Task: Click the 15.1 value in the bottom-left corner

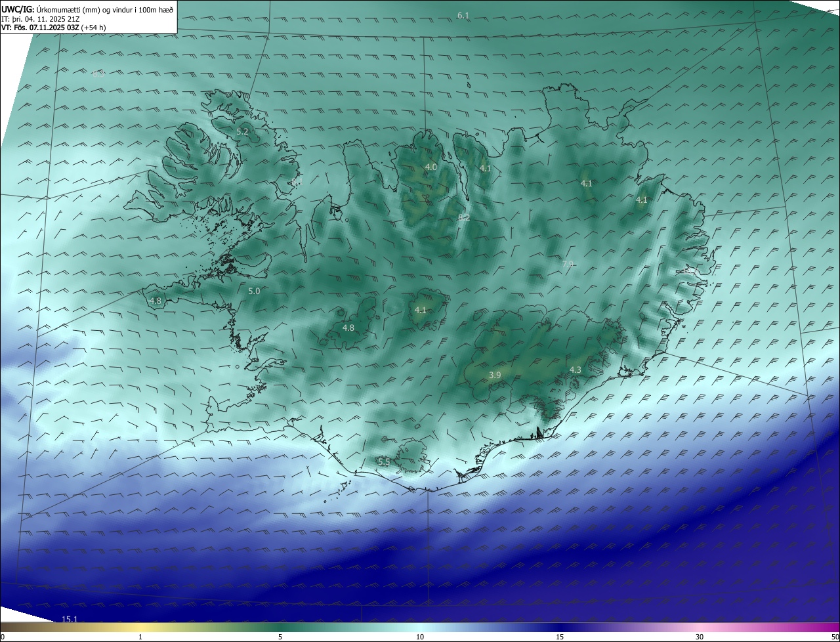Action: pos(70,619)
